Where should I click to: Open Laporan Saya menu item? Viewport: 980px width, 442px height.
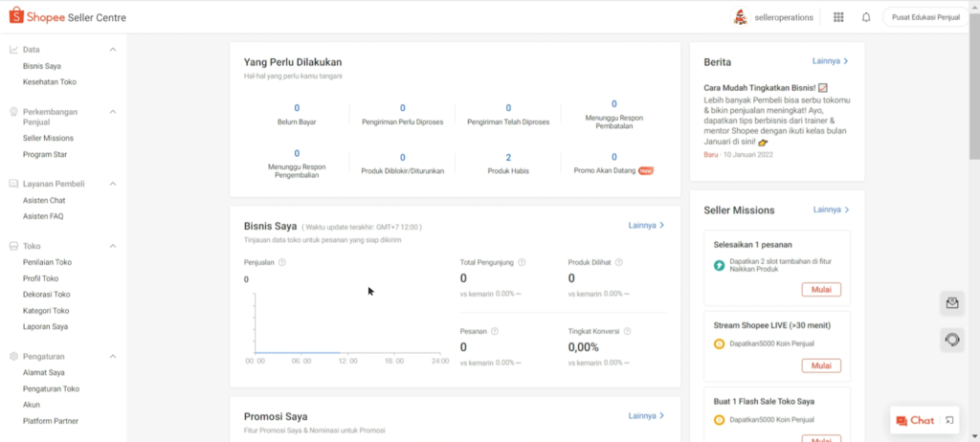(46, 326)
